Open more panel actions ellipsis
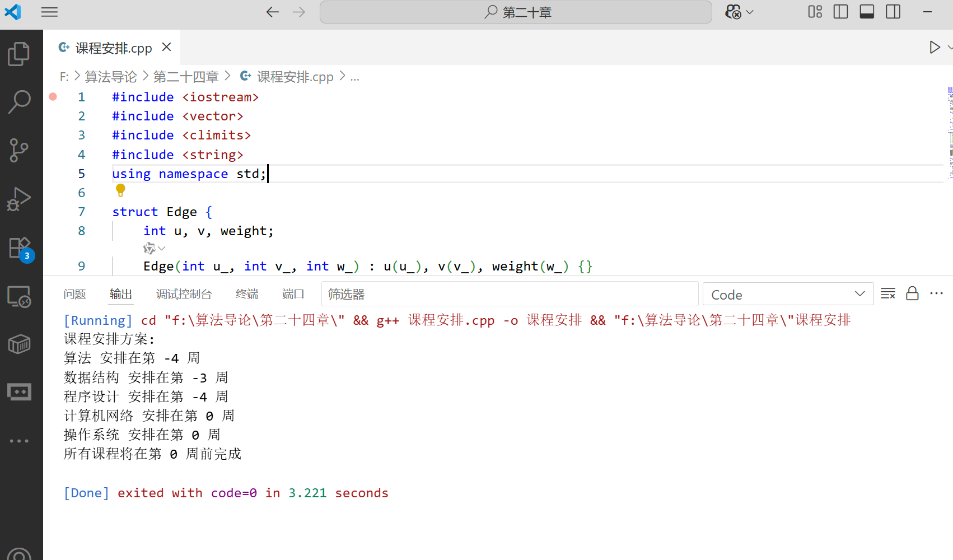This screenshot has width=953, height=560. click(x=936, y=293)
